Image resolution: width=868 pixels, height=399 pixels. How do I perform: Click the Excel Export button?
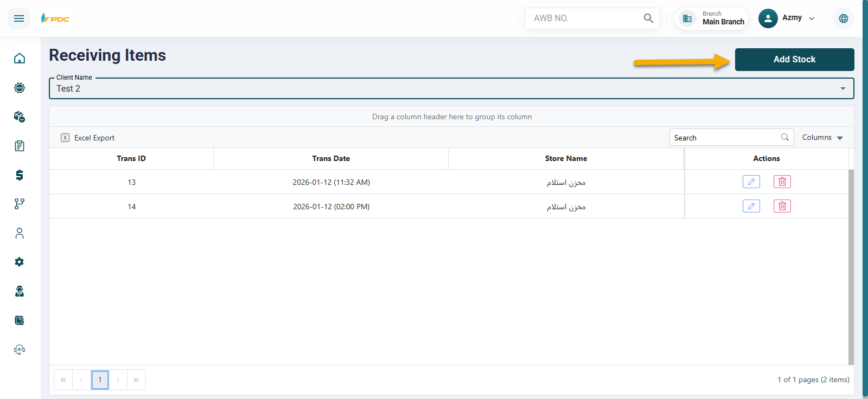click(x=88, y=138)
